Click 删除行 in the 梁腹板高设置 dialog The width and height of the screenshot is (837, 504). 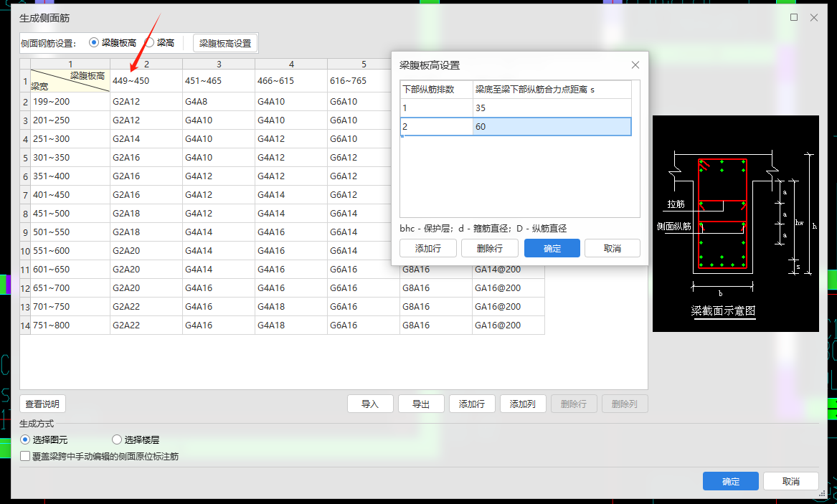[x=489, y=248]
